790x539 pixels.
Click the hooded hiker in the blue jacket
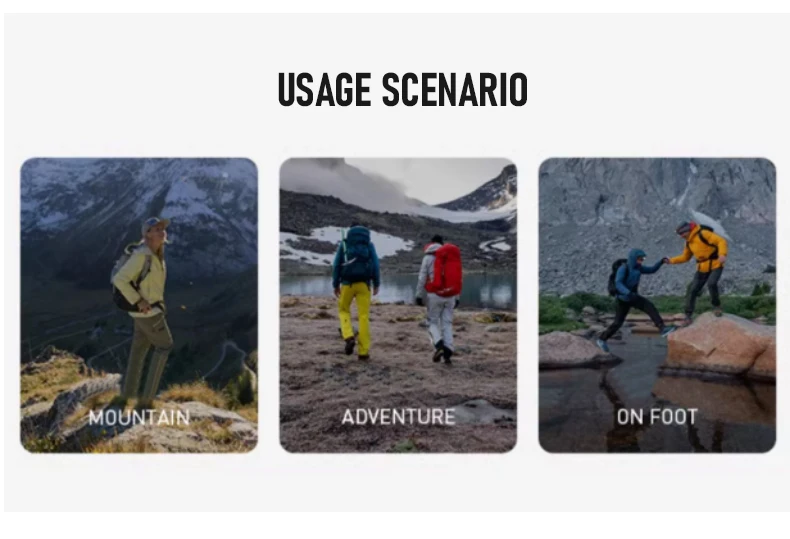pyautogui.click(x=632, y=300)
